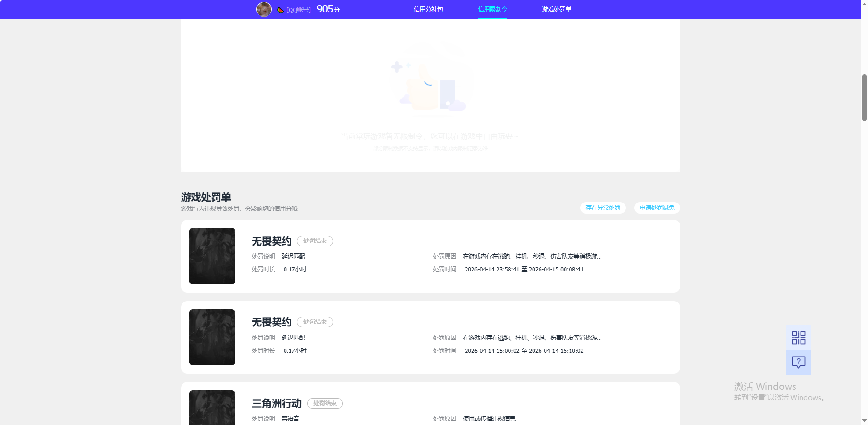Open the QR code floating button
The width and height of the screenshot is (868, 425).
(x=798, y=338)
